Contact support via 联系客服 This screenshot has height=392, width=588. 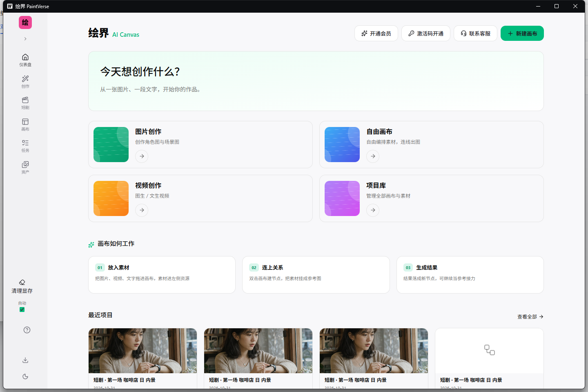[475, 33]
